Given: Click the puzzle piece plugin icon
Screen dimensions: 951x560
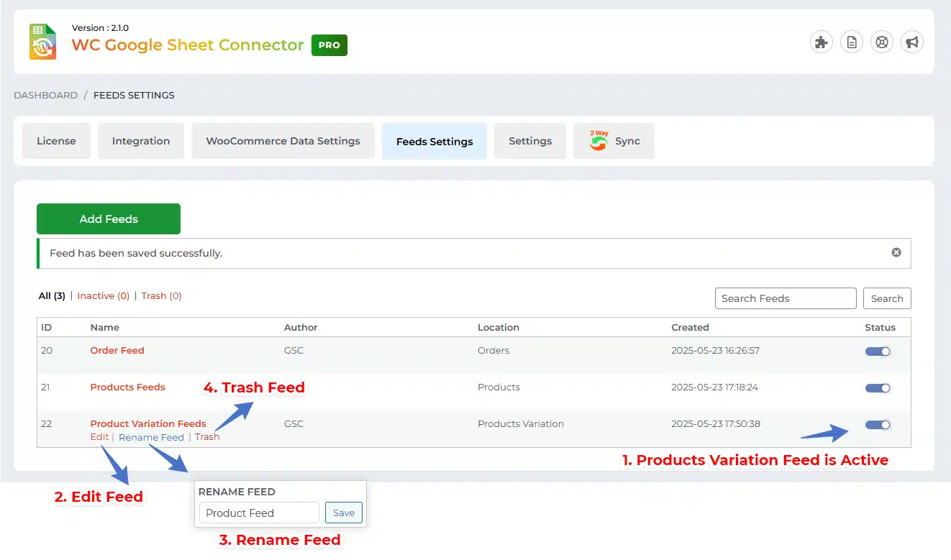Looking at the screenshot, I should [820, 42].
